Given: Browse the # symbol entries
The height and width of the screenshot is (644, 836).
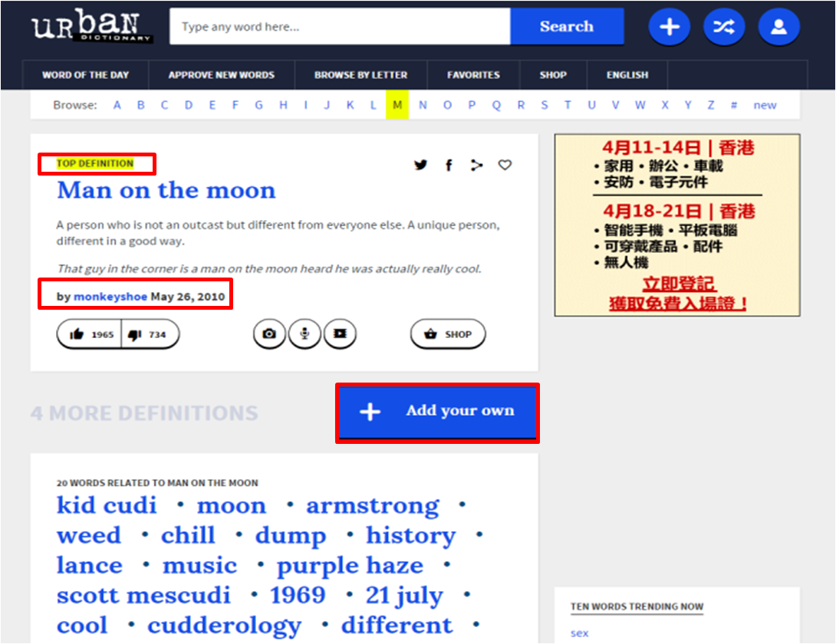Looking at the screenshot, I should pyautogui.click(x=734, y=105).
